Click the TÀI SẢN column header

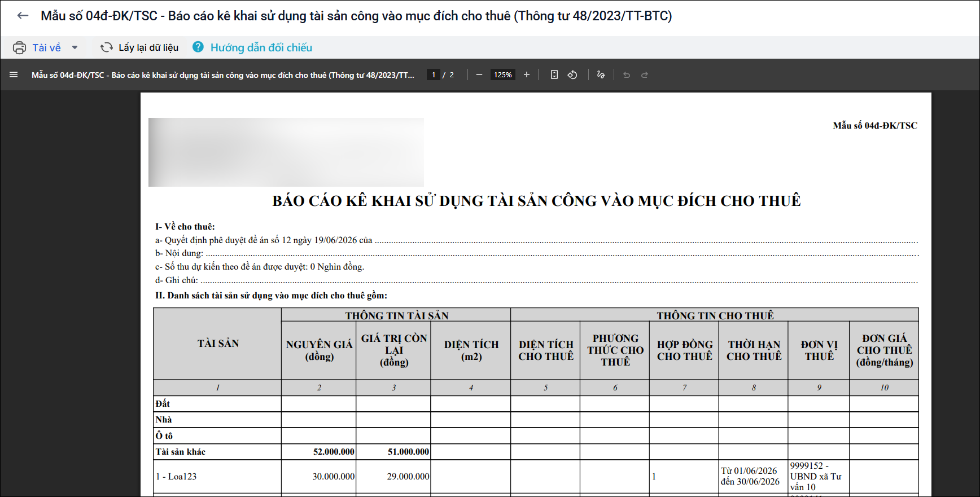tap(218, 344)
